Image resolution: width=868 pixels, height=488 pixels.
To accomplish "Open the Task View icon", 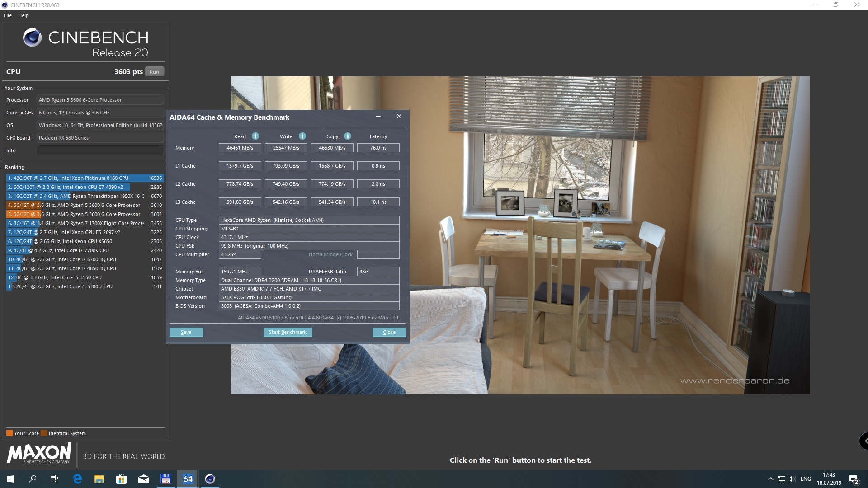I will [54, 479].
